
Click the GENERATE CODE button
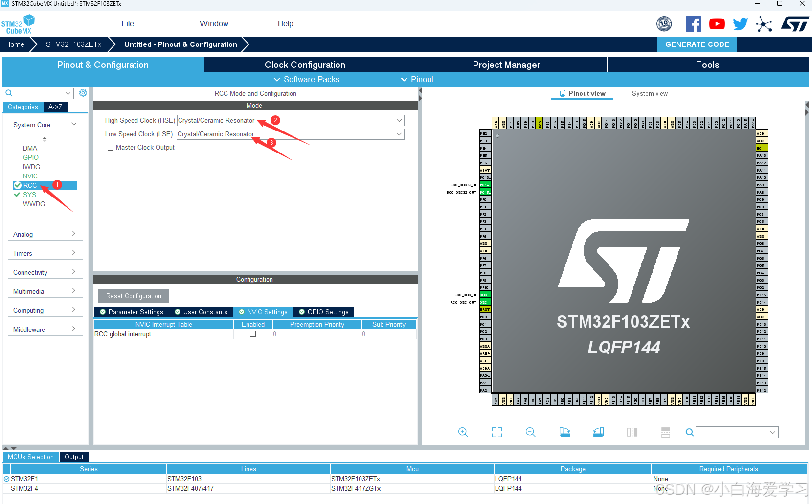click(x=697, y=44)
